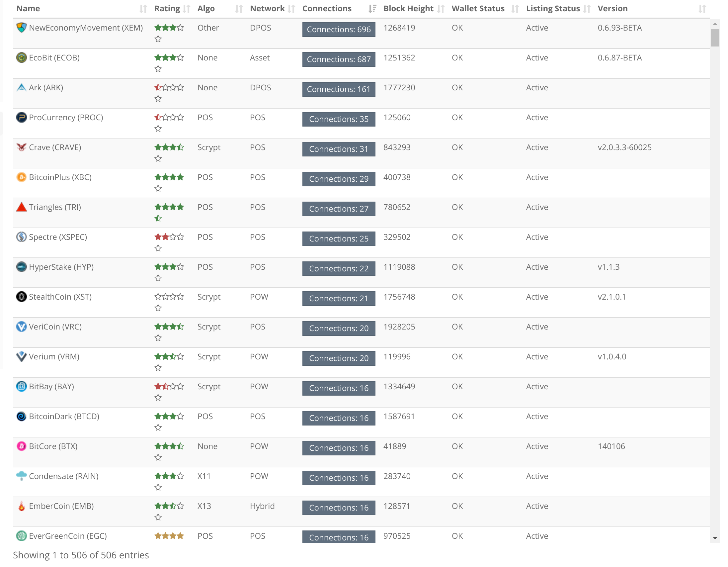Click the vertical scrollbar thumb
The image size is (728, 567).
(715, 38)
